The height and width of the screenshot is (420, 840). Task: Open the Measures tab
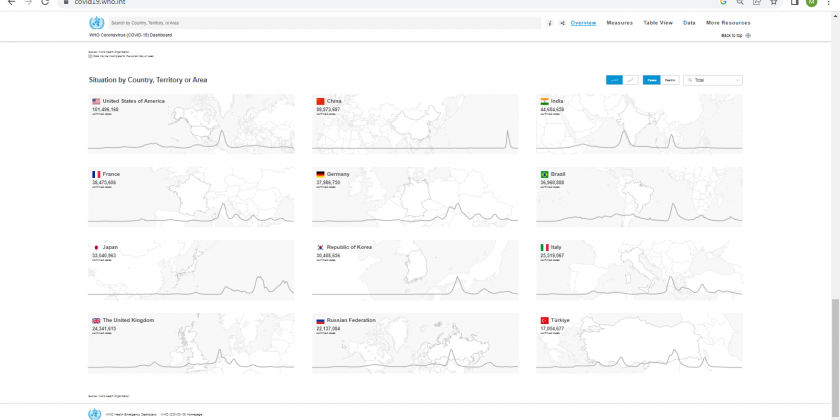(x=619, y=23)
